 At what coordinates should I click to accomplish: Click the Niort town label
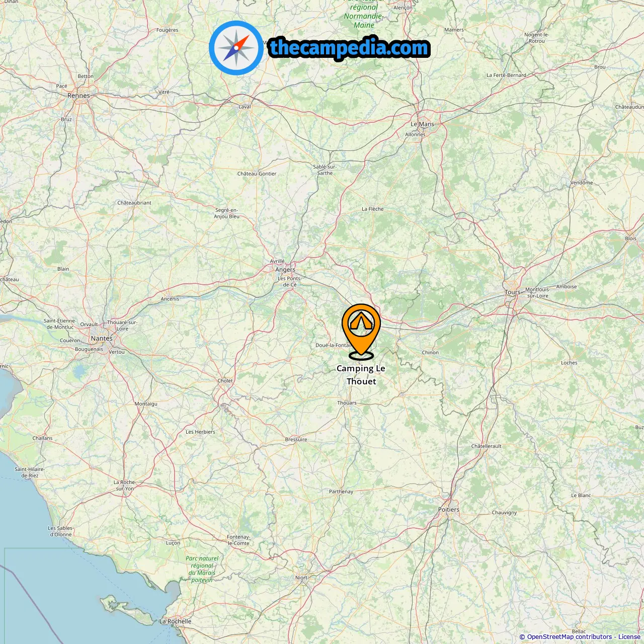pos(301,578)
